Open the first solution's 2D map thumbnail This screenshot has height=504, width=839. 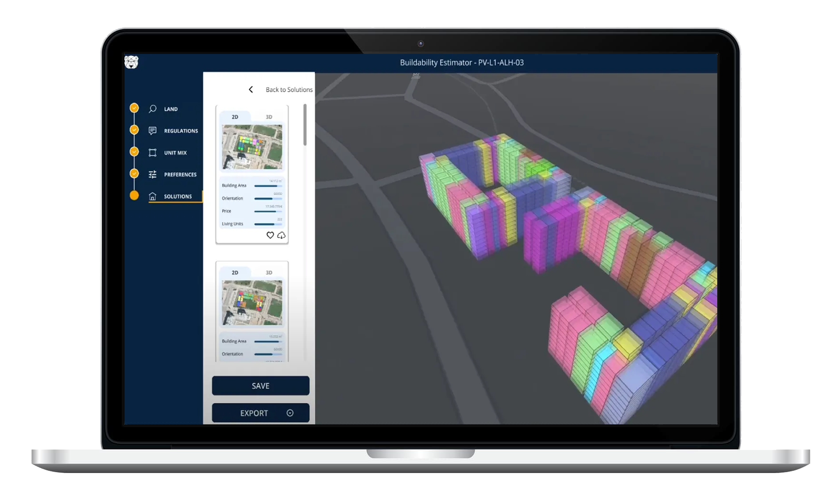251,146
